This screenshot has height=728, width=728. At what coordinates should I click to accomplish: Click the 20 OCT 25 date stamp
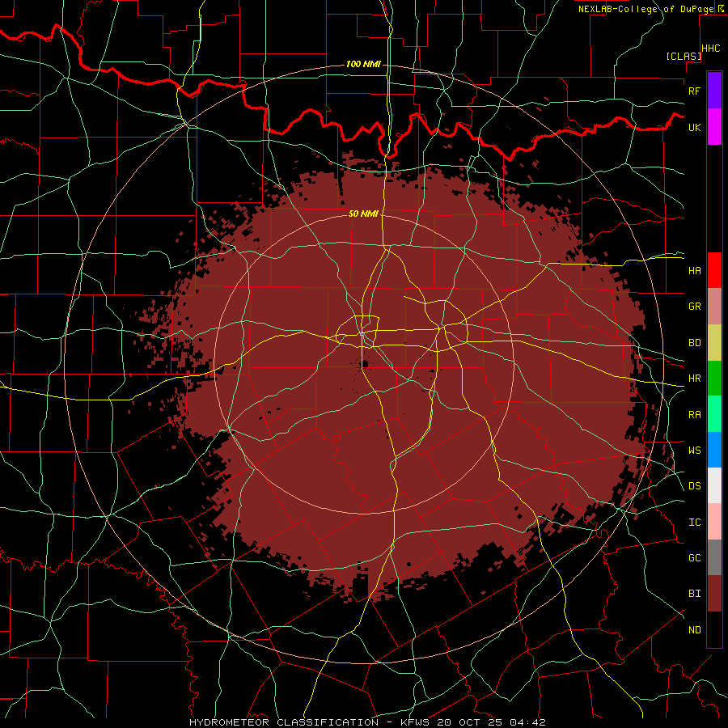coord(470,722)
